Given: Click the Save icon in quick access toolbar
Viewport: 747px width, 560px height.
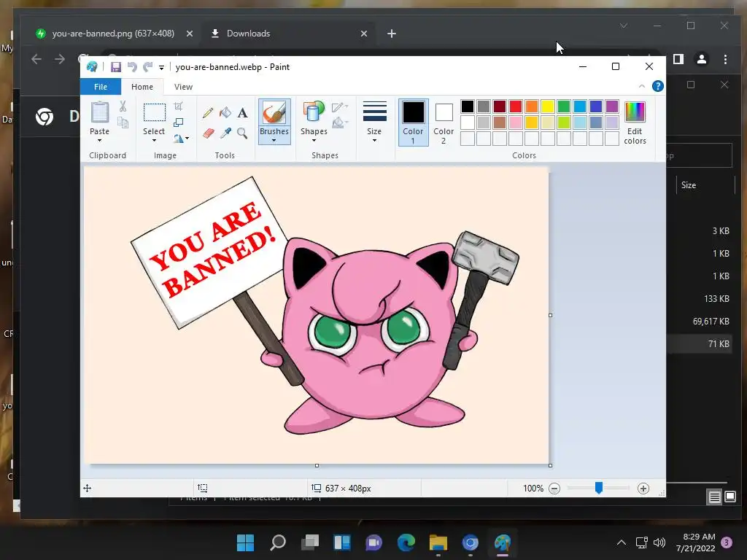Looking at the screenshot, I should point(116,67).
